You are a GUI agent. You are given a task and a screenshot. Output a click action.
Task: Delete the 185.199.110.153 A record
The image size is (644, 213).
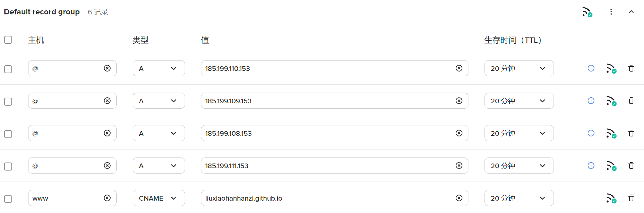[631, 69]
